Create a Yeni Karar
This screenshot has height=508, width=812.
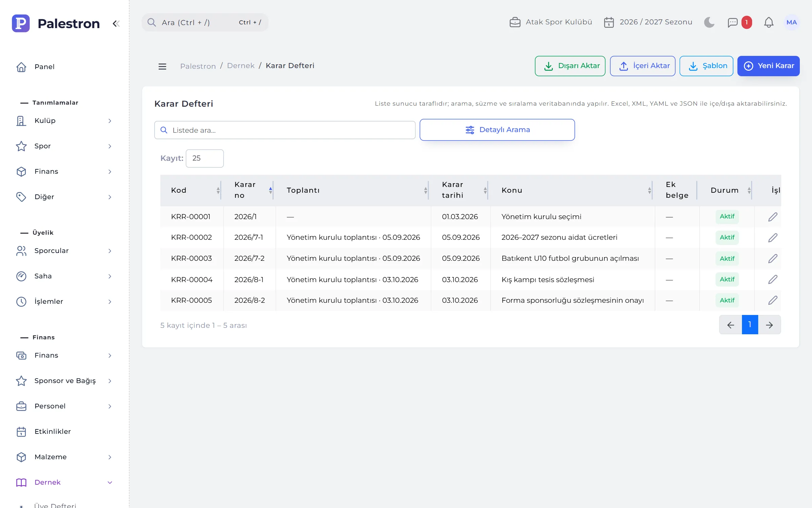(768, 66)
